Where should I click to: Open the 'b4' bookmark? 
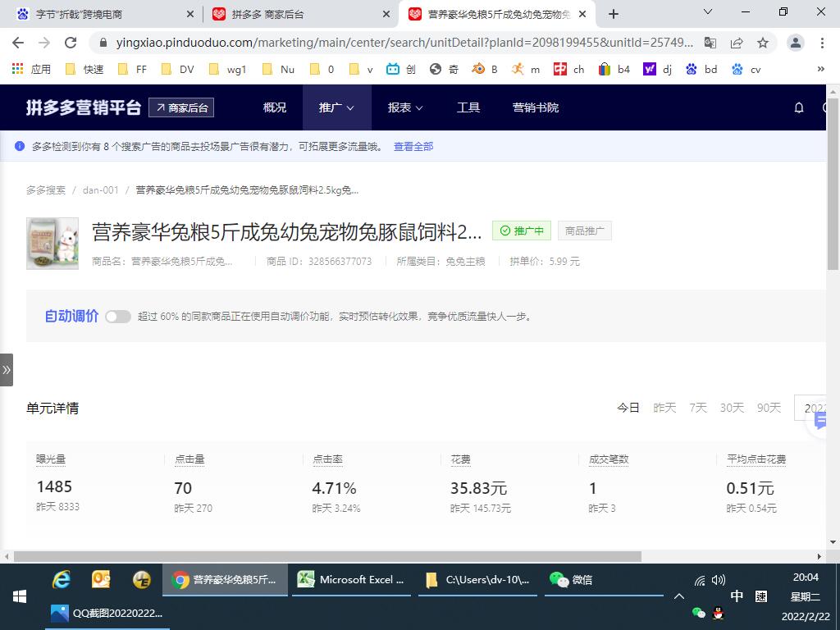[614, 69]
